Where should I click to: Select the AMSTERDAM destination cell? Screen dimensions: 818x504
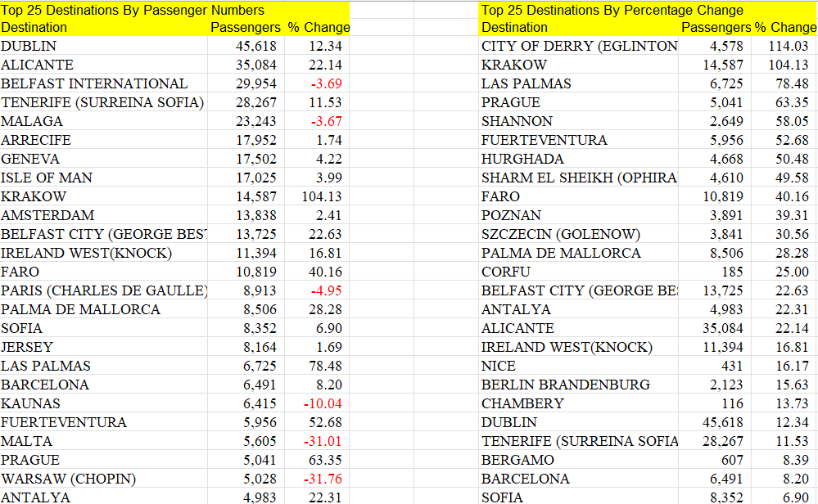coord(48,214)
